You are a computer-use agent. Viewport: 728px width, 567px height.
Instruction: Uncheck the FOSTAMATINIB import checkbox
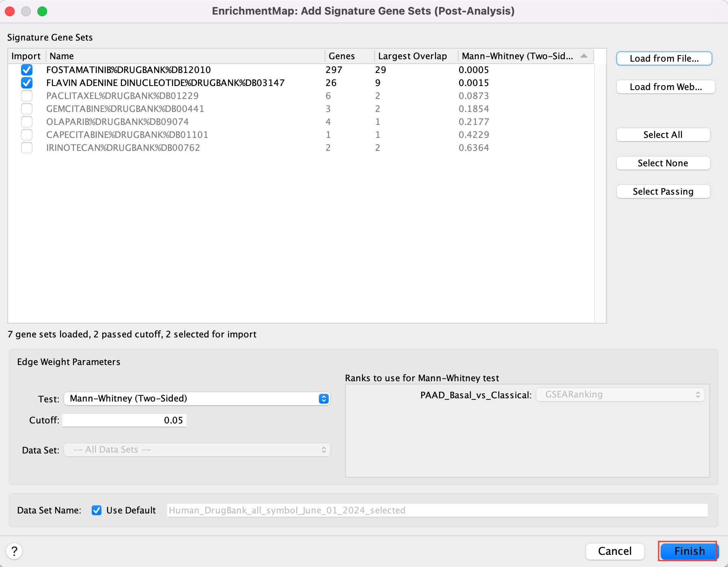click(27, 70)
